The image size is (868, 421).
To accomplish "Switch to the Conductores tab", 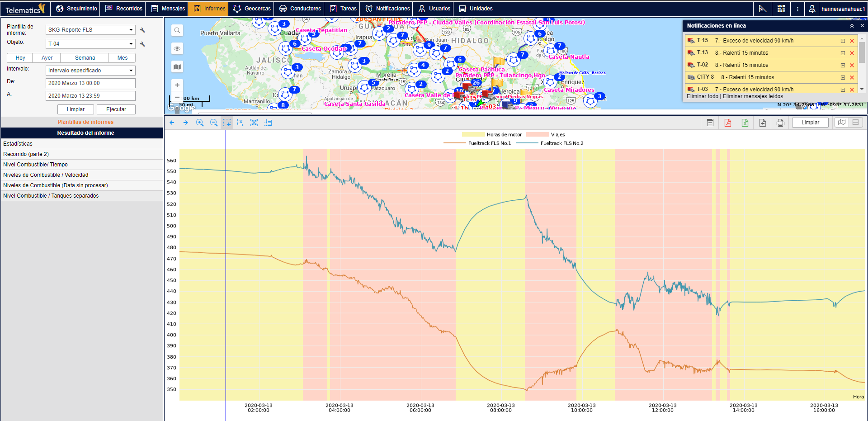I will point(300,9).
